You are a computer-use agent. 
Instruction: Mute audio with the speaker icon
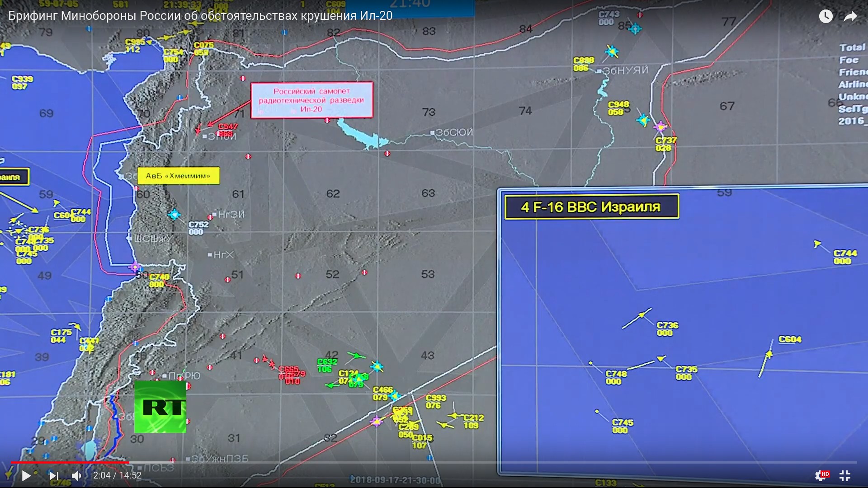76,475
